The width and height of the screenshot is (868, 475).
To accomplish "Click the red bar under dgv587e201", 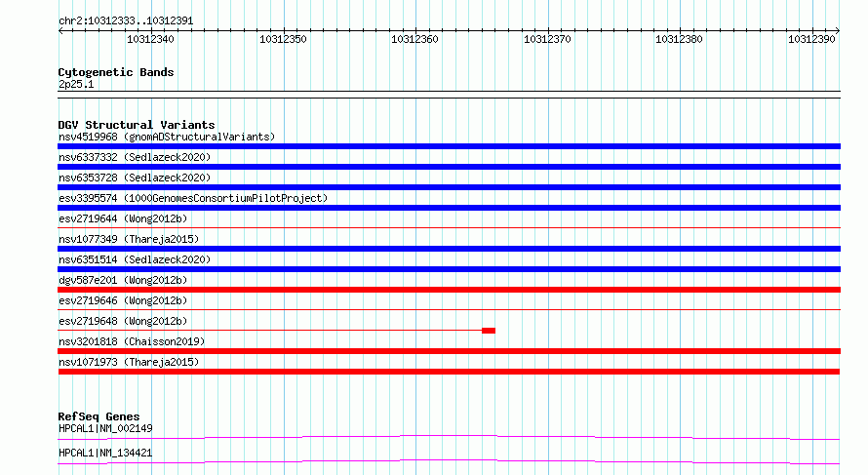I will pos(449,290).
